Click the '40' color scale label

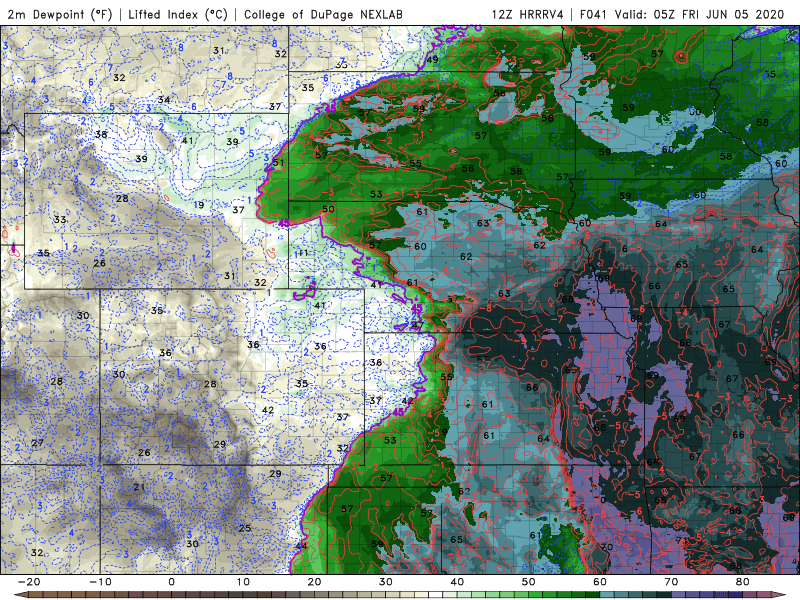(457, 582)
